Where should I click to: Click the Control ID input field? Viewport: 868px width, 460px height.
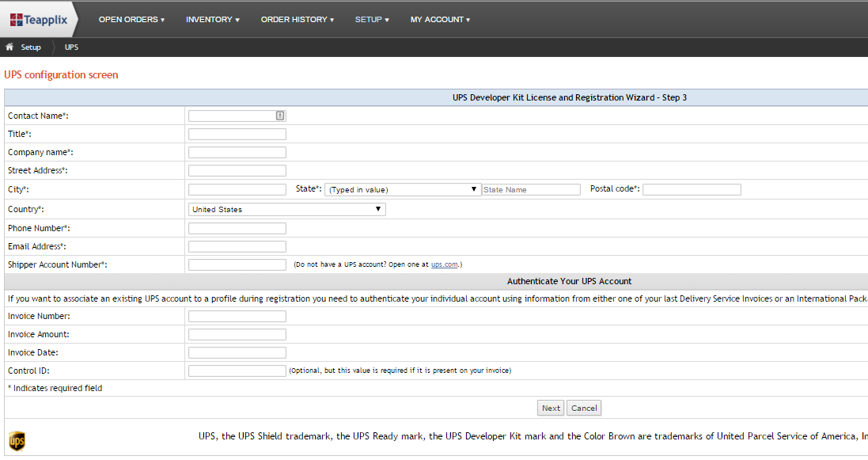coord(237,371)
